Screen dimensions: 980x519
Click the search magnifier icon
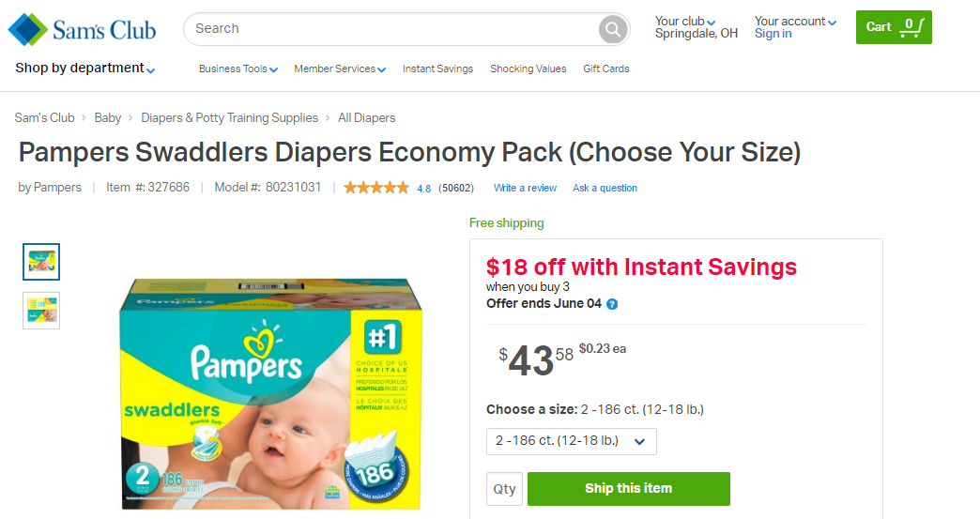(612, 30)
